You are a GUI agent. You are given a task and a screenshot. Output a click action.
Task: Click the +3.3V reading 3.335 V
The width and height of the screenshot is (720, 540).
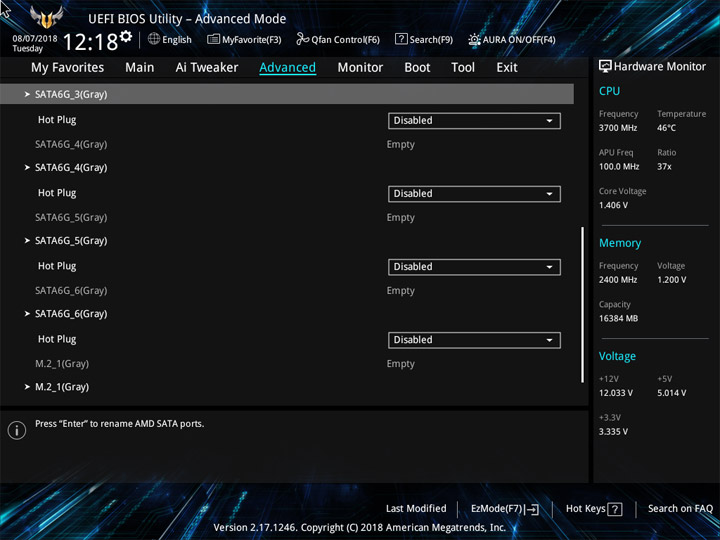pyautogui.click(x=613, y=432)
